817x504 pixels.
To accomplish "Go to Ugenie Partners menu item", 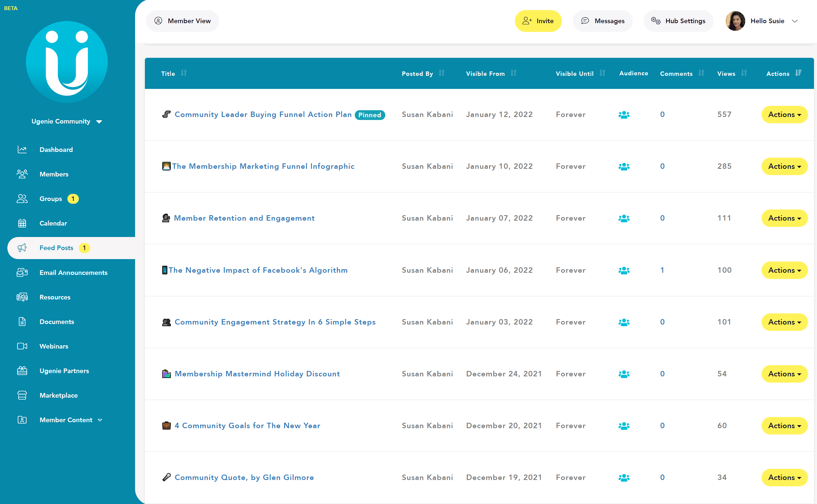I will [64, 371].
